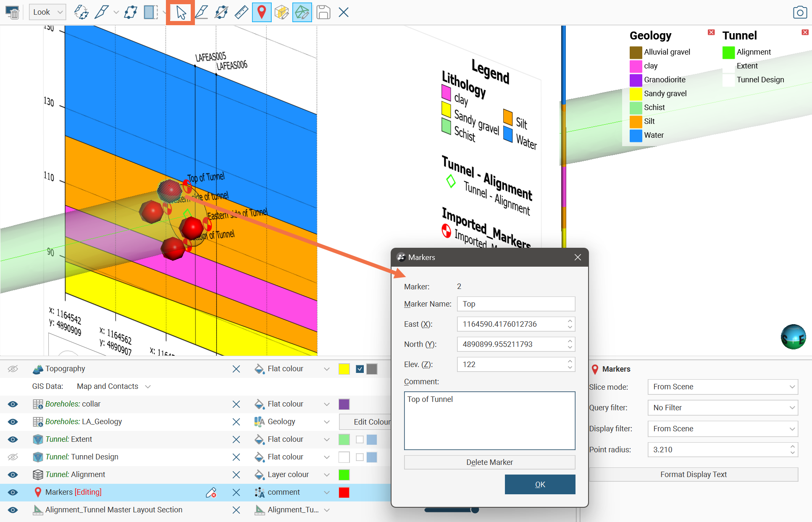The height and width of the screenshot is (522, 812).
Task: Take a screenshot with camera icon
Action: coord(800,13)
